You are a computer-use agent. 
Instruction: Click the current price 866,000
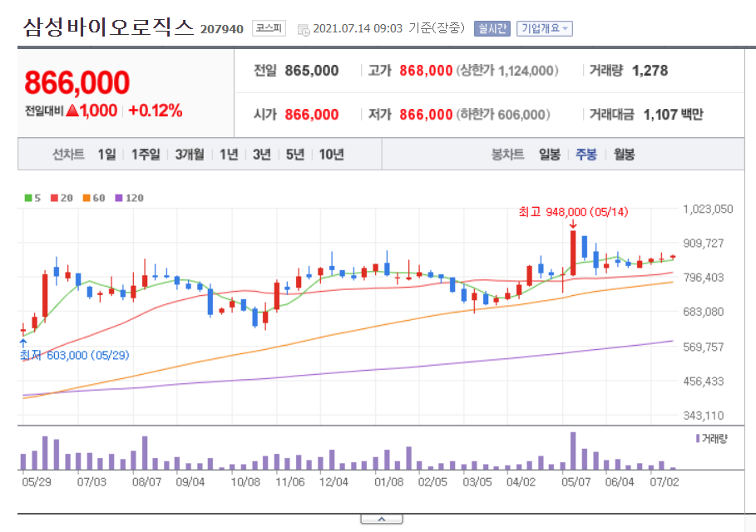pyautogui.click(x=77, y=82)
